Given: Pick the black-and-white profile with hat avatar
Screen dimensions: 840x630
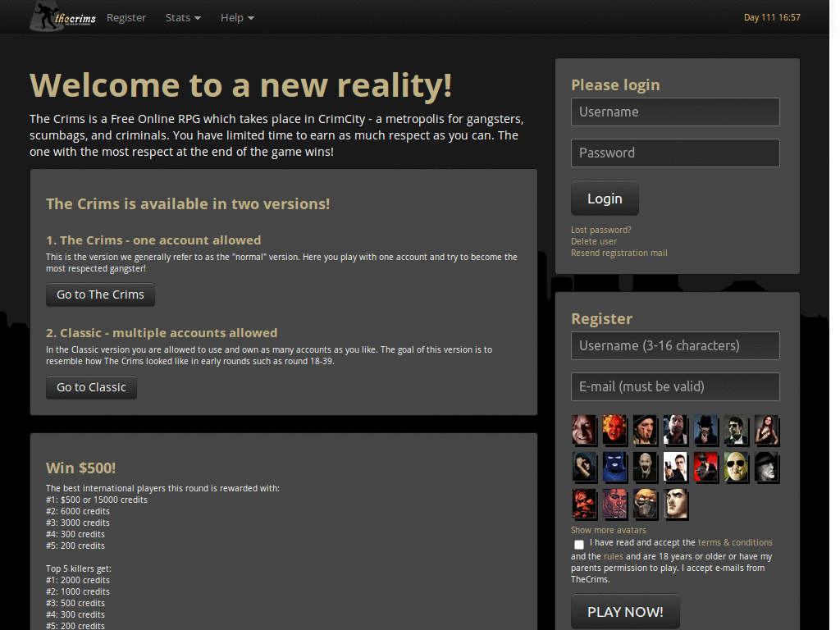Looking at the screenshot, I should point(767,467).
